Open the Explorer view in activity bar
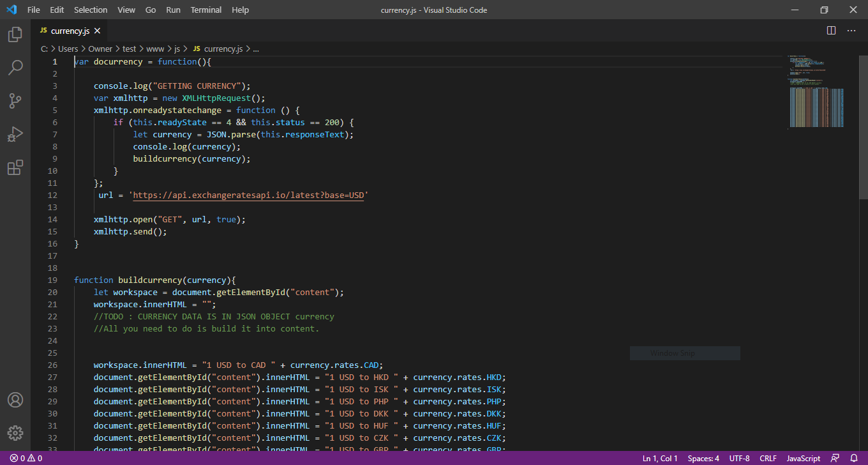868x465 pixels. (15, 34)
